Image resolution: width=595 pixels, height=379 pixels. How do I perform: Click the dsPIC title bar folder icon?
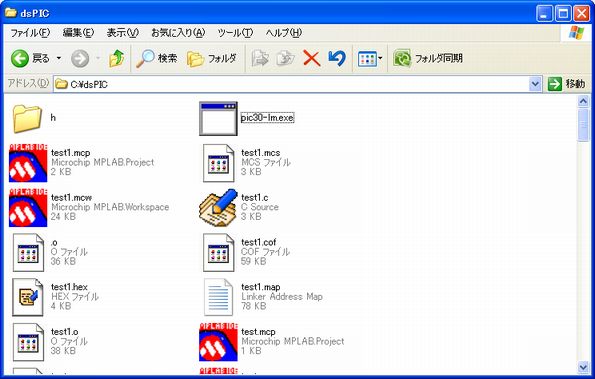[11, 13]
